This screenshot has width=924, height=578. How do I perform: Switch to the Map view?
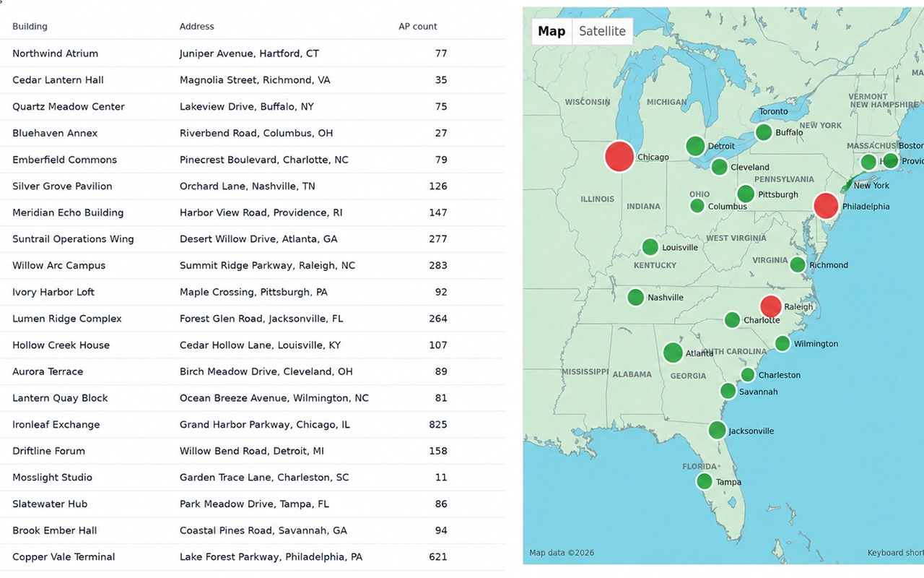(552, 31)
